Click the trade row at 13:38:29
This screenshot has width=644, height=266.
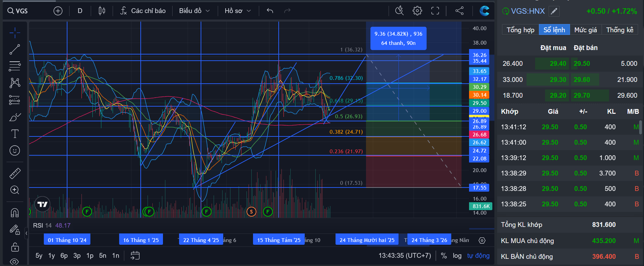pos(570,173)
